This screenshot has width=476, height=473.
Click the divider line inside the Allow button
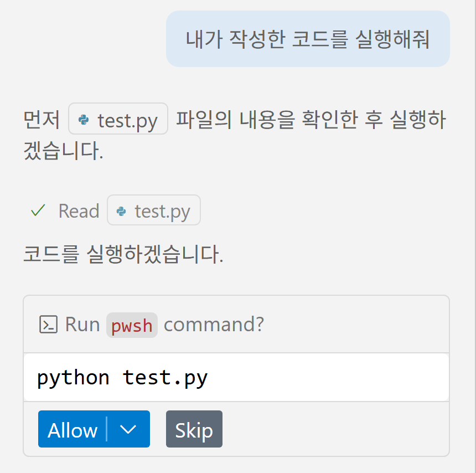coord(107,429)
